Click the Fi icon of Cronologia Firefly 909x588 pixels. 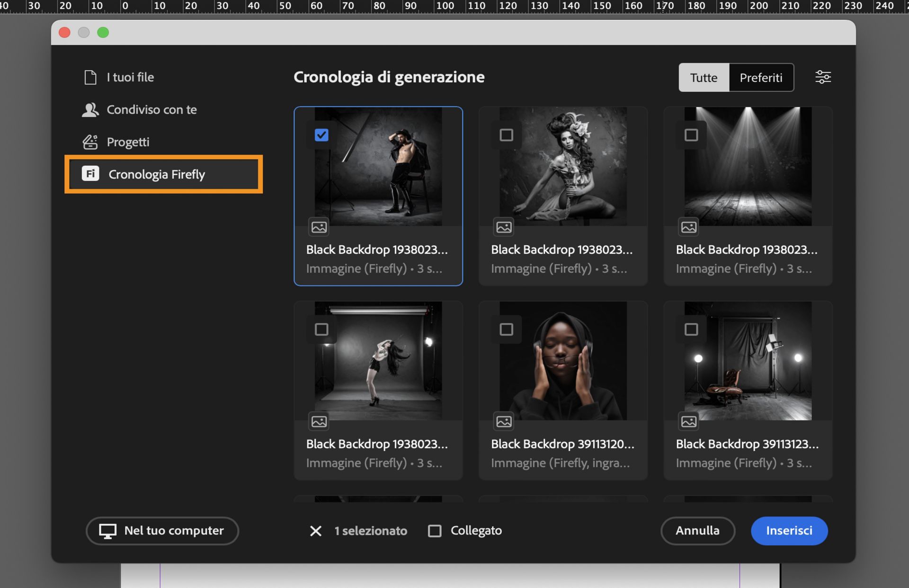tap(90, 174)
